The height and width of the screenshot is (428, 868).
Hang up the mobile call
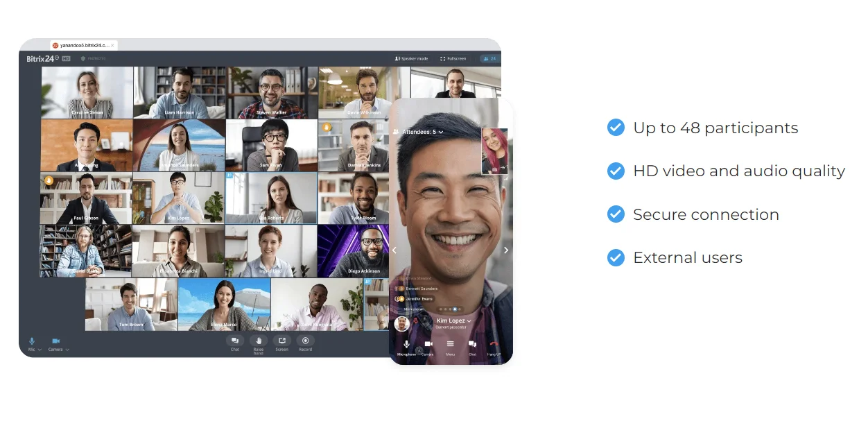point(493,345)
